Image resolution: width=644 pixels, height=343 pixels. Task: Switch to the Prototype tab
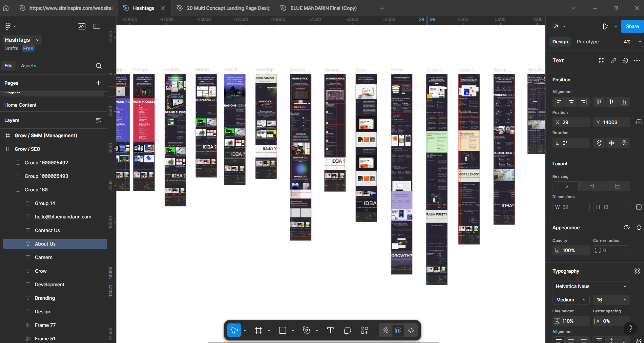tap(588, 42)
